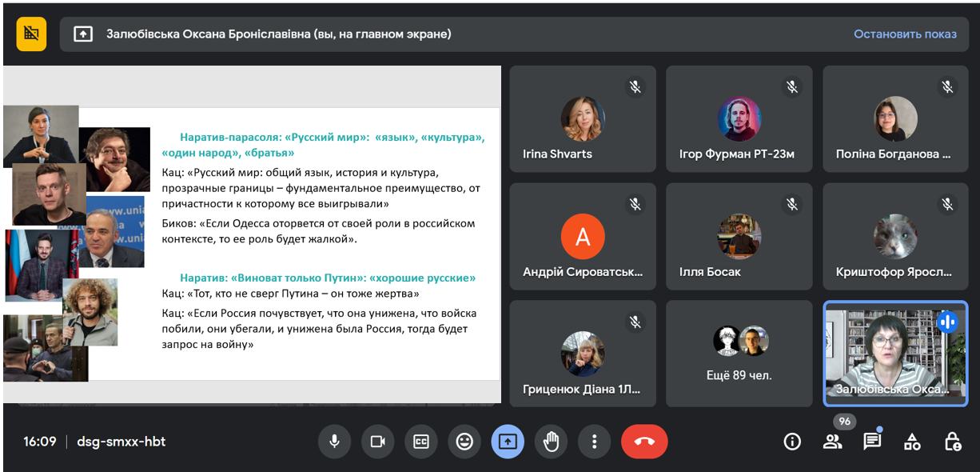Select Irina Shvarts participant tile

(583, 118)
